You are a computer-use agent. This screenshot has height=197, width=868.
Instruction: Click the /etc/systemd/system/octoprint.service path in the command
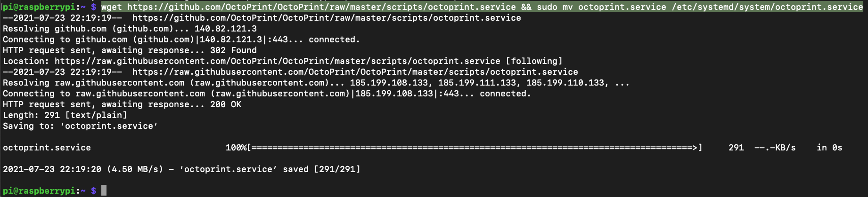[x=767, y=7]
